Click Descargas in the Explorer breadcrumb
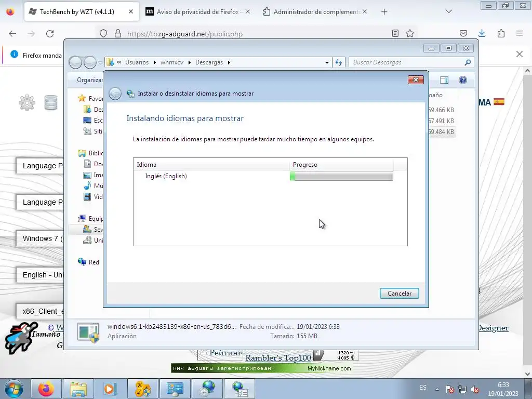 209,62
